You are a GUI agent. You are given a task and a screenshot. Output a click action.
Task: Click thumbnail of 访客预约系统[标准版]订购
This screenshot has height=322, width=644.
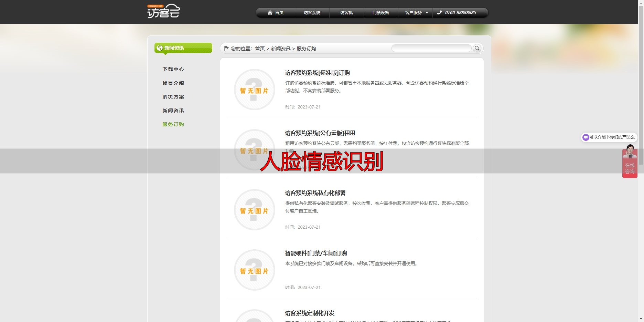[x=255, y=90]
